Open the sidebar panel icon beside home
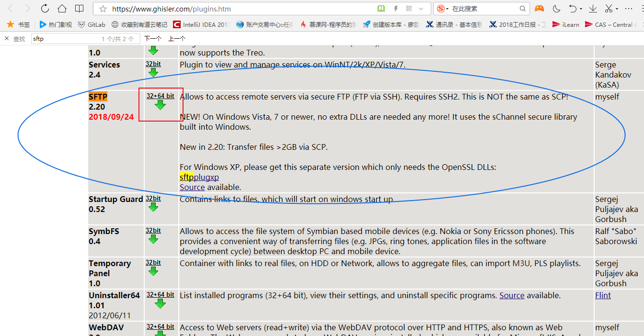The width and height of the screenshot is (644, 336). pos(80,9)
